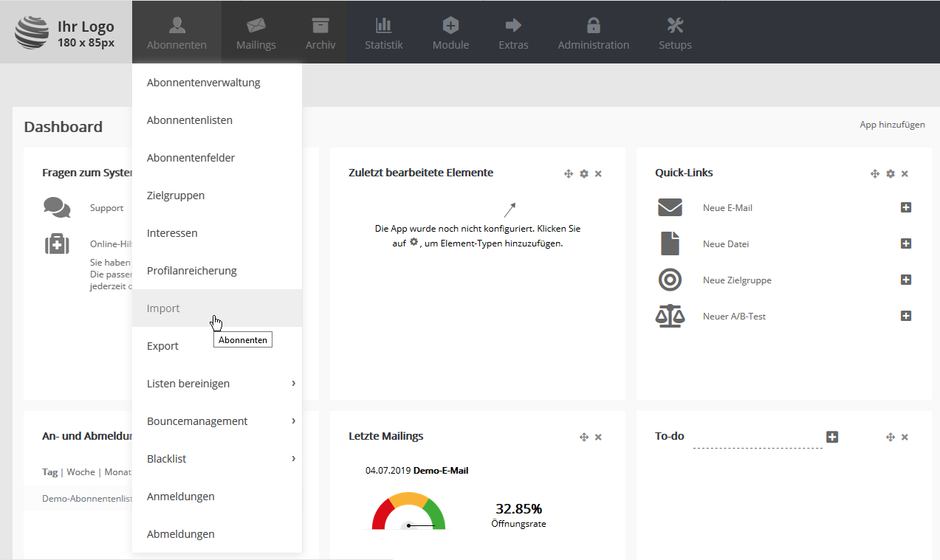Click the App hinzufügen link
The image size is (940, 560).
(892, 125)
